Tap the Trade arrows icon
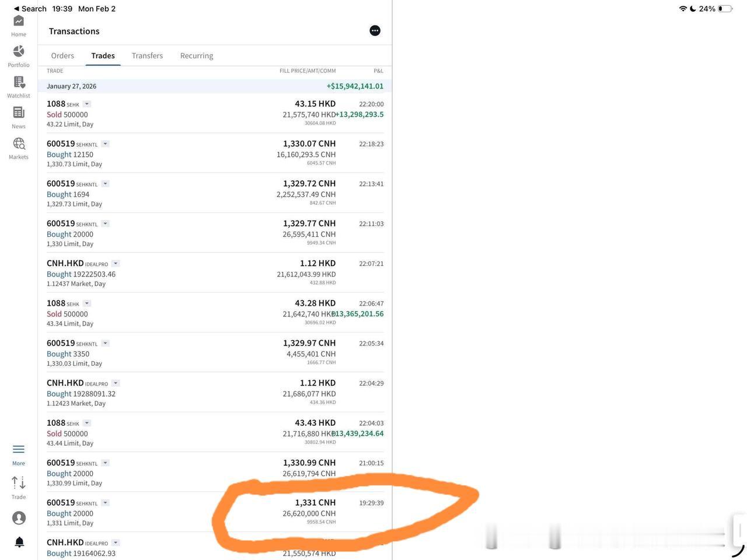747x560 pixels. pos(19,483)
